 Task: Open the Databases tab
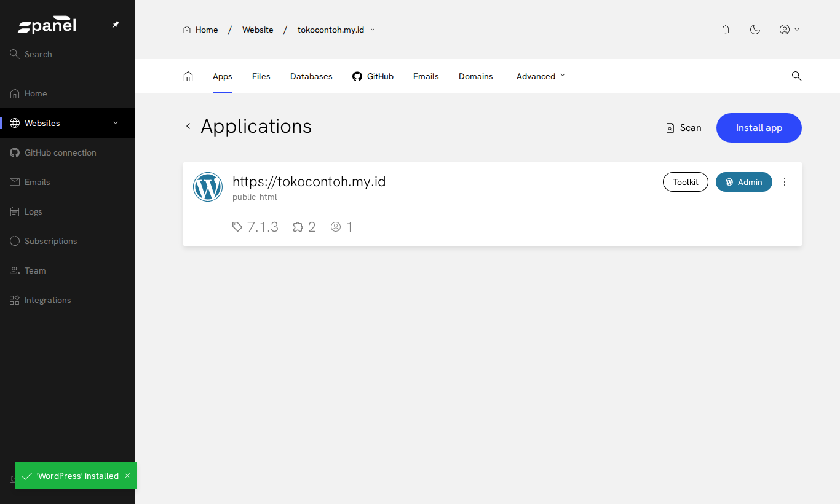tap(311, 76)
